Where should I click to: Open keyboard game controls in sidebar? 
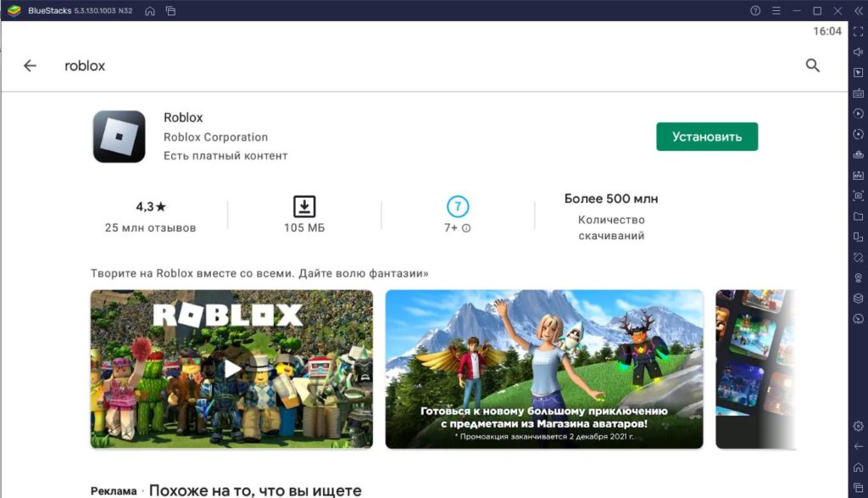[858, 93]
